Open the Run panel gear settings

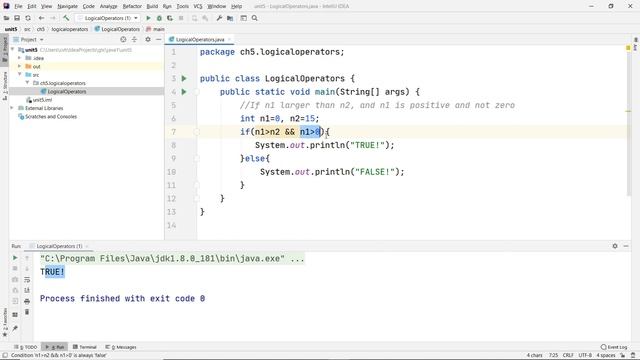click(x=615, y=246)
